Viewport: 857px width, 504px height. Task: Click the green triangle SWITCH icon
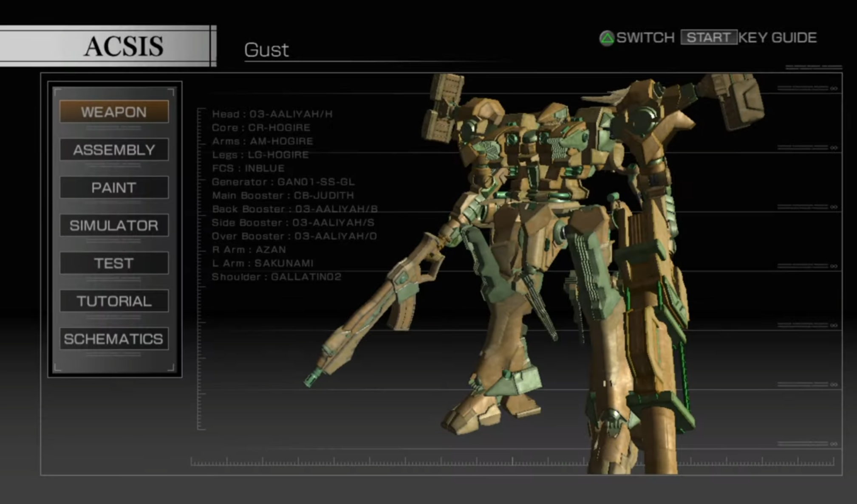click(606, 38)
